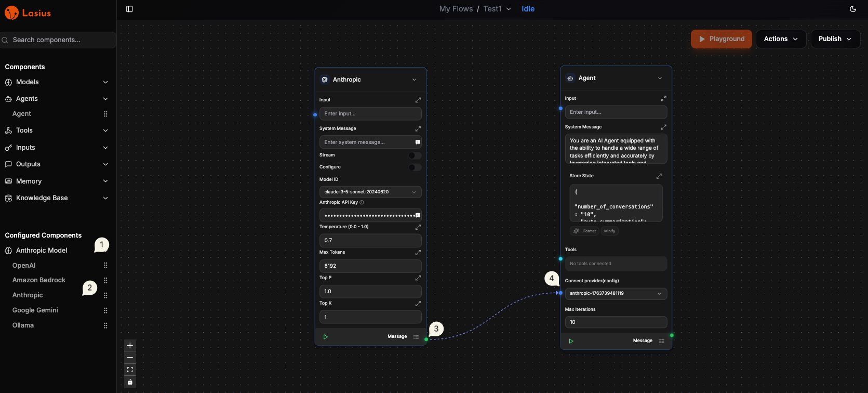Click the Max Iterations field

click(616, 322)
